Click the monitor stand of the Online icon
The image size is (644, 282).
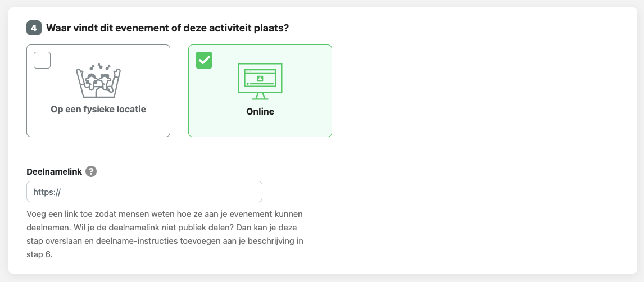(x=260, y=95)
